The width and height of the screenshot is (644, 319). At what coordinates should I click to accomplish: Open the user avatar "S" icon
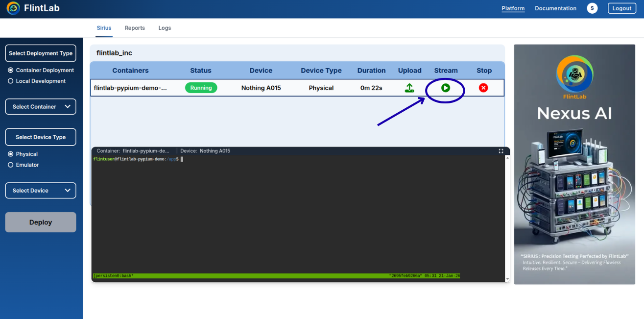pos(592,8)
